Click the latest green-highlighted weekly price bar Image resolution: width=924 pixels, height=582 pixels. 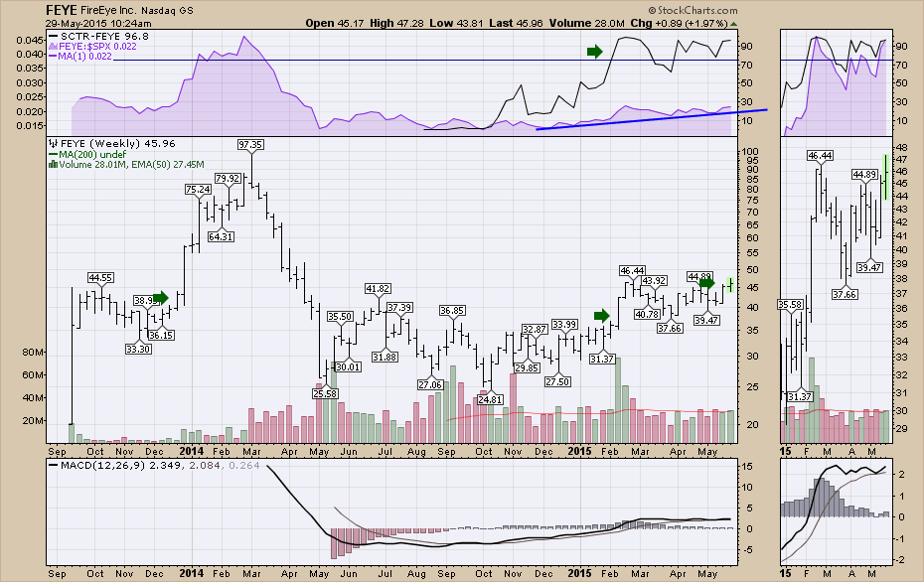tap(730, 285)
